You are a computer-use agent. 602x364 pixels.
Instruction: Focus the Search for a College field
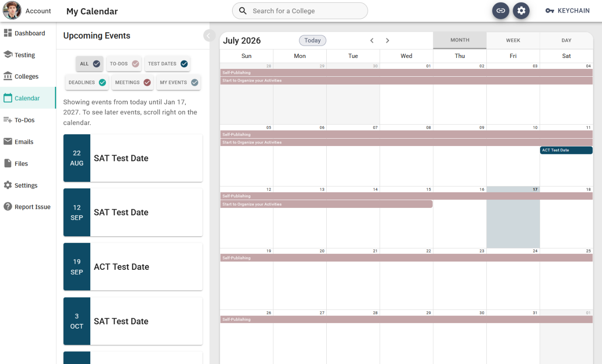[x=300, y=11]
